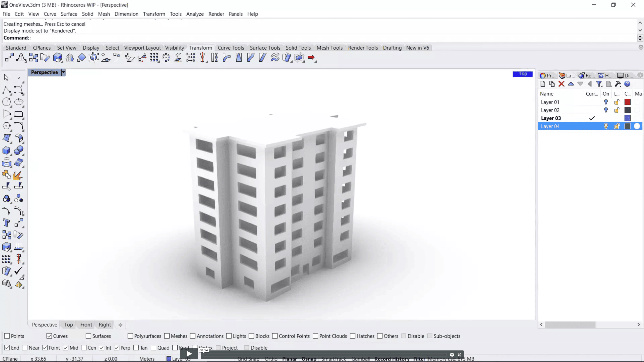Open the Perspective viewport title dropdown

point(63,72)
